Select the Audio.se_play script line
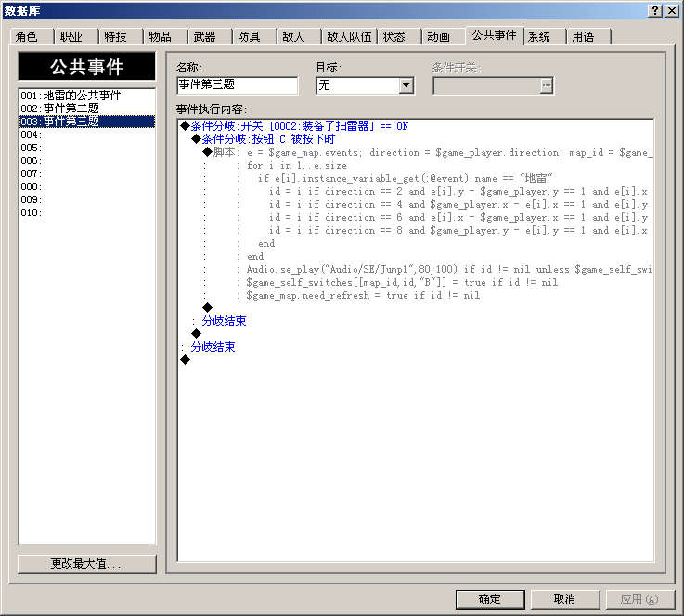684x616 pixels. [416, 269]
